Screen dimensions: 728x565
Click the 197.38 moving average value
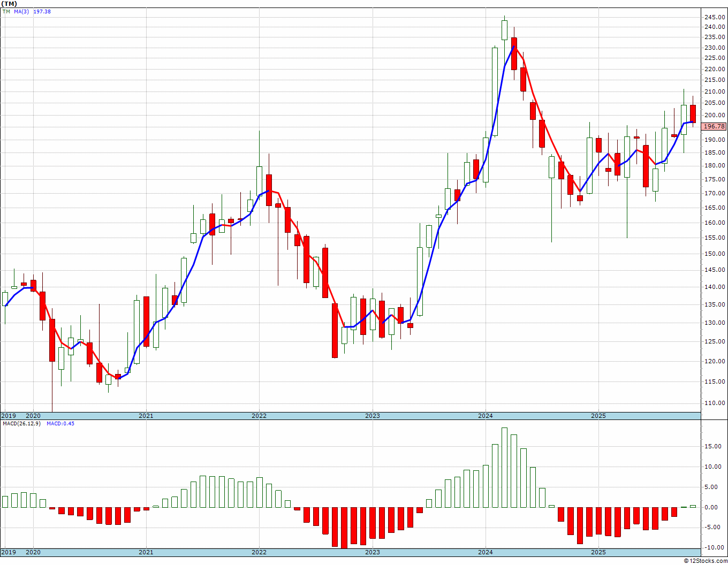42,11
